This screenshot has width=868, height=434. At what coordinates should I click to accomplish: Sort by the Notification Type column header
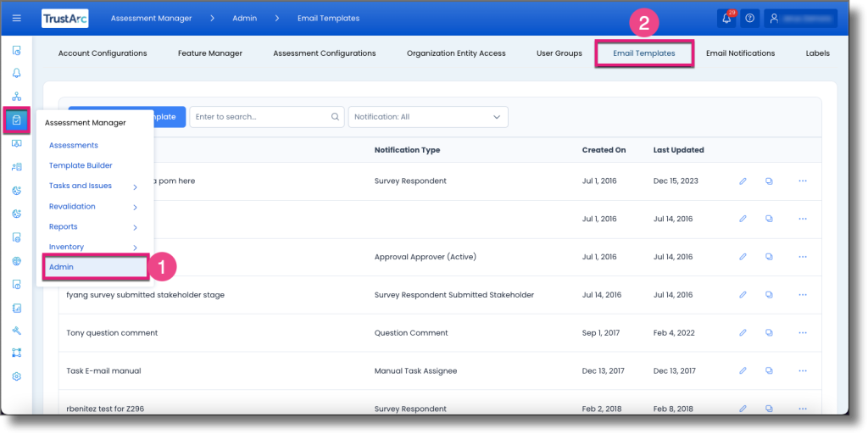point(407,150)
